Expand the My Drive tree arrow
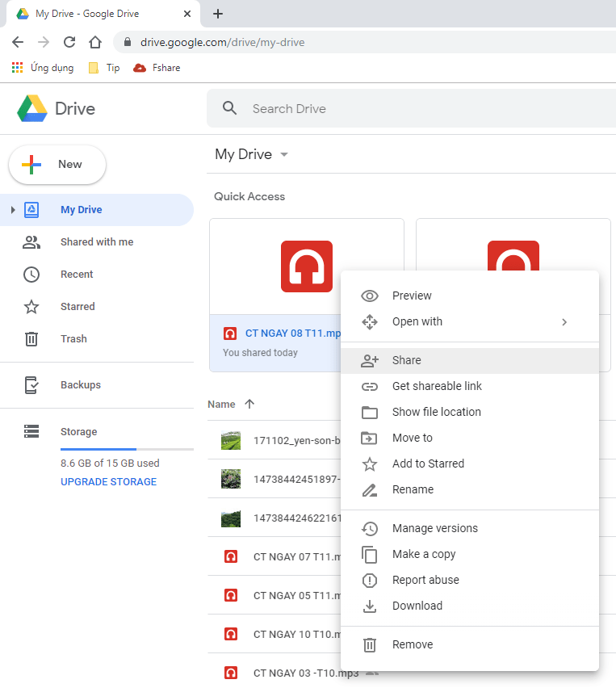The width and height of the screenshot is (616, 688). 13,210
